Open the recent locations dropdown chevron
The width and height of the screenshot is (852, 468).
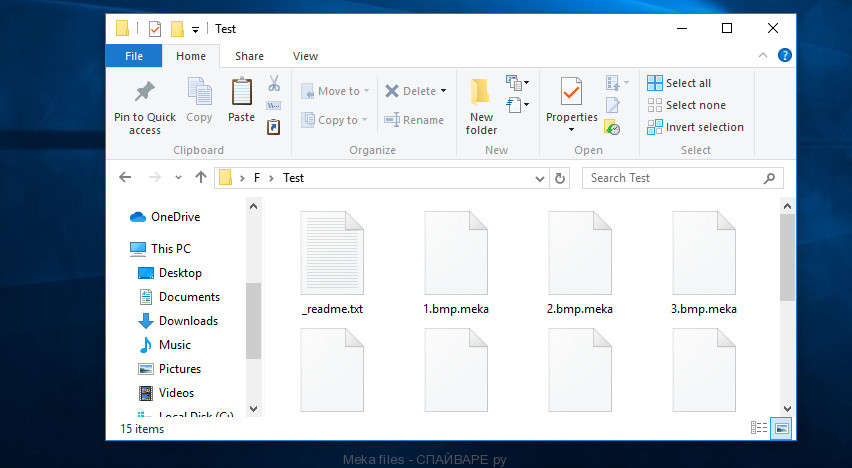(178, 178)
